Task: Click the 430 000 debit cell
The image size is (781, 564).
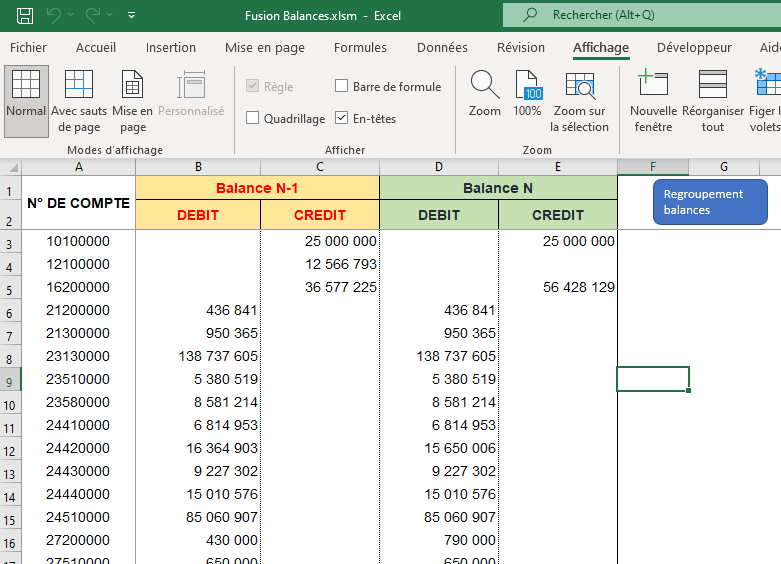Action: [x=198, y=541]
